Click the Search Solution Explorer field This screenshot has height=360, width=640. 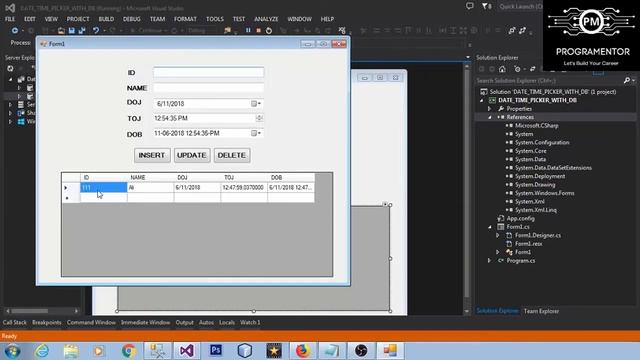coord(549,80)
